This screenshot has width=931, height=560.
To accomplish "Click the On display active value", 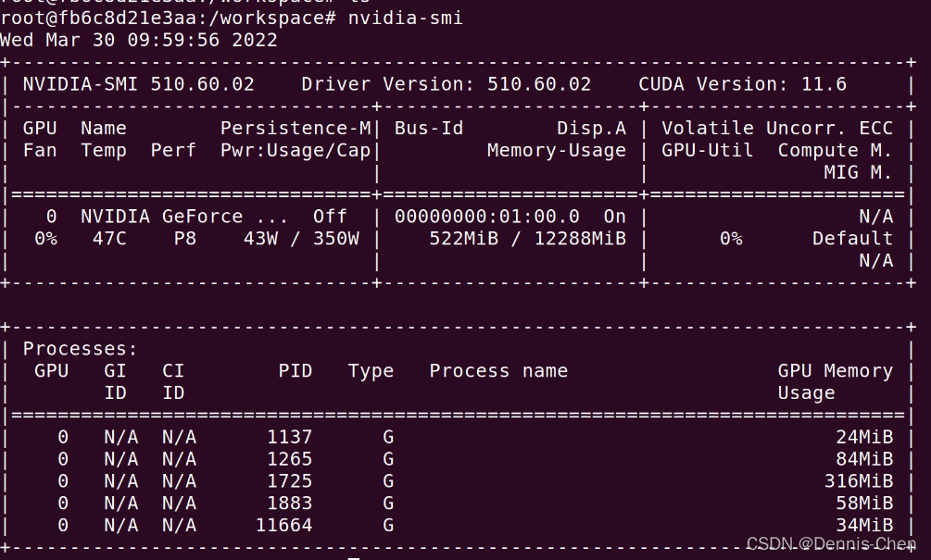I will 614,216.
